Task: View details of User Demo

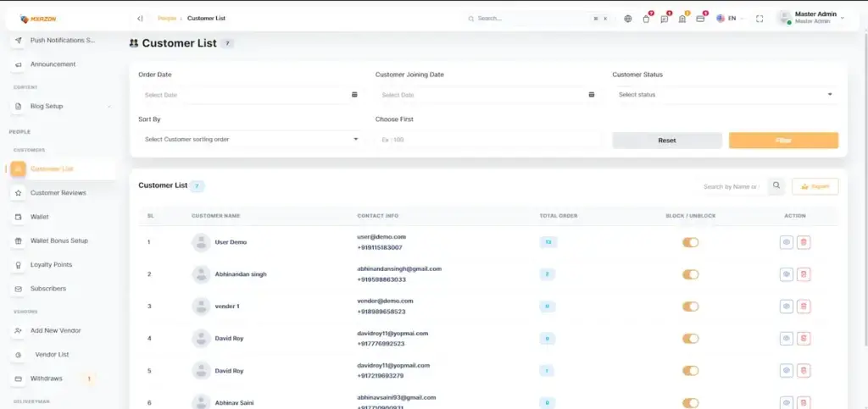Action: [786, 242]
